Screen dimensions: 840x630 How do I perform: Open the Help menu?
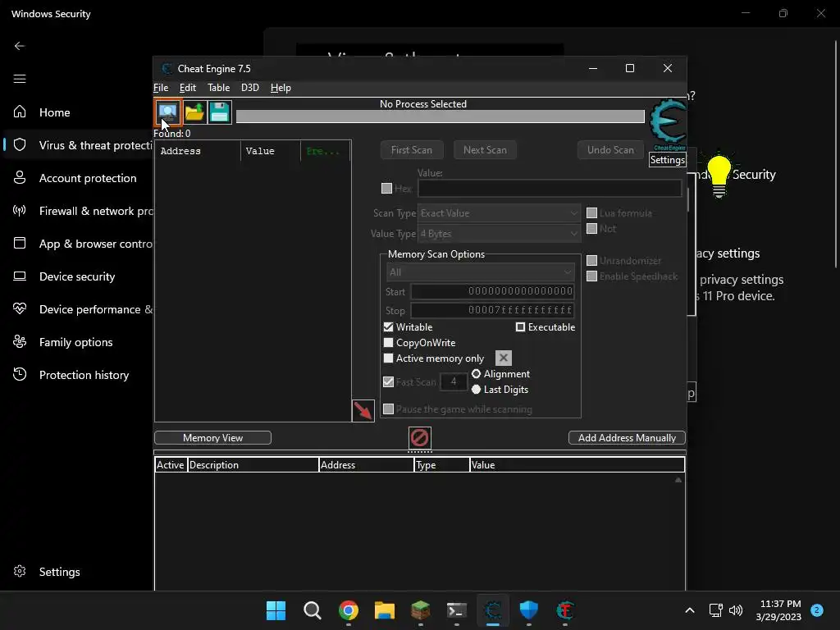pos(281,88)
